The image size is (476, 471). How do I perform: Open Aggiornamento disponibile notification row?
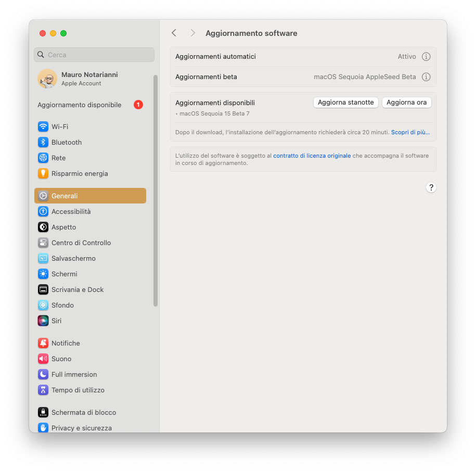point(90,105)
